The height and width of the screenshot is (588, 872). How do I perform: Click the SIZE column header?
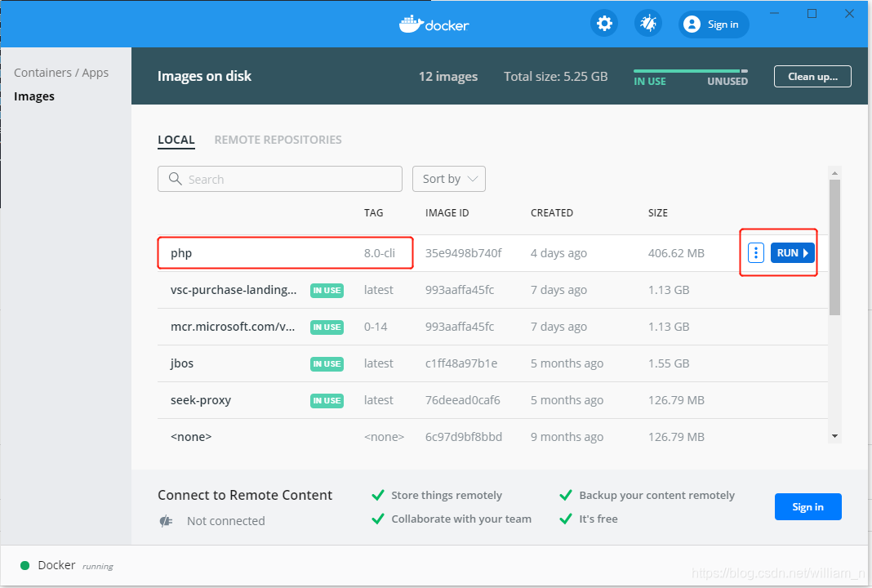[658, 212]
